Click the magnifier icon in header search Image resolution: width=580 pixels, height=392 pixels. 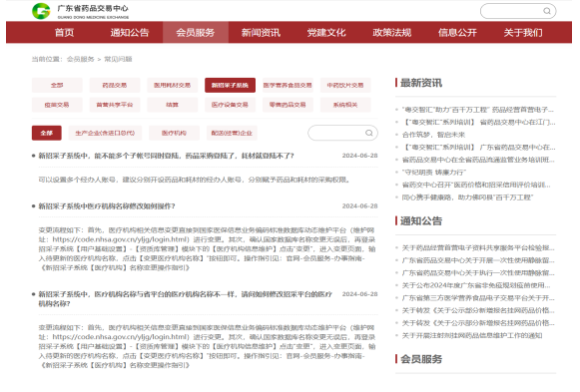[547, 11]
